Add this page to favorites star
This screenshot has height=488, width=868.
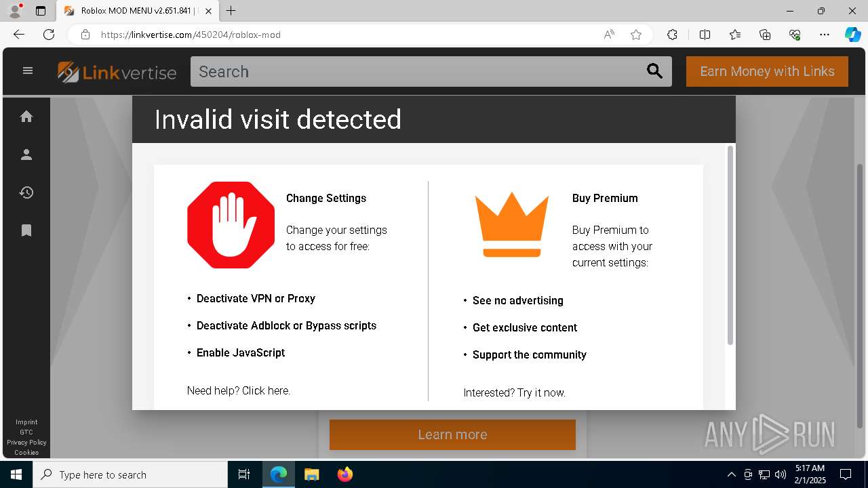[x=636, y=35]
